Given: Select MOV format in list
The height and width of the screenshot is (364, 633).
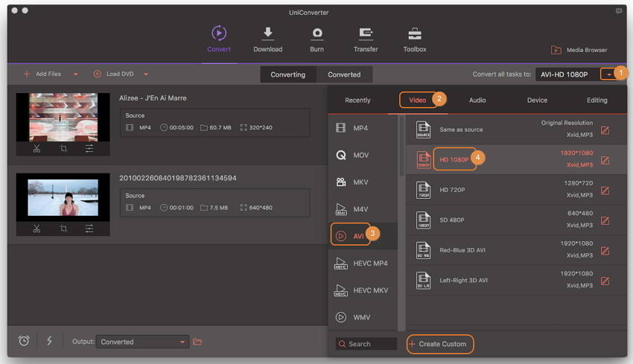Looking at the screenshot, I should tap(363, 155).
